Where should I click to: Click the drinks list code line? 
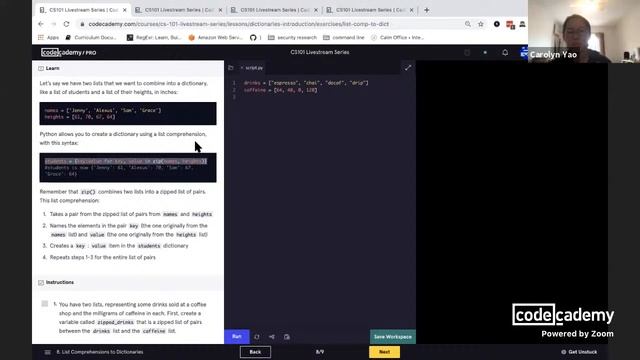point(306,83)
